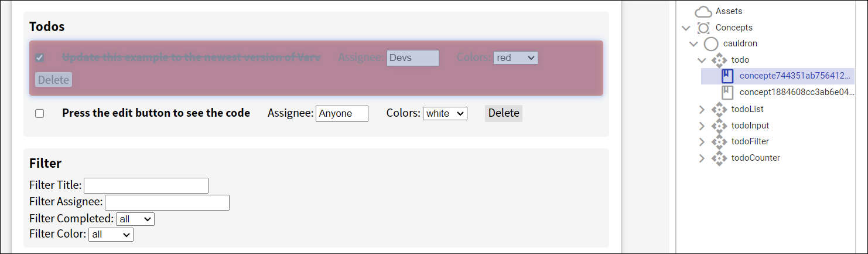Delete the 'Press the edit button' todo

coord(503,113)
